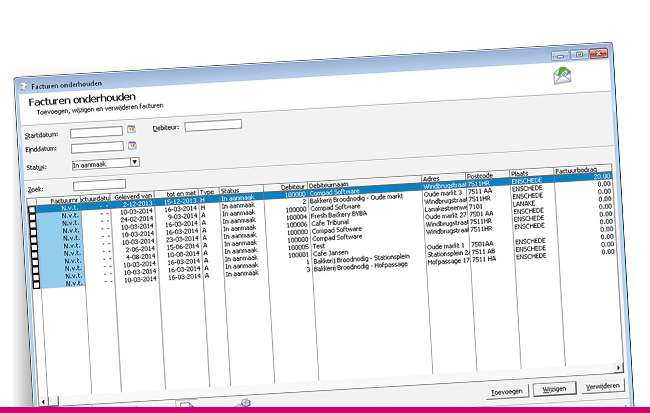Screen dimensions: 650x413
Task: Tick checkbox for the 24-02-2014 Compad Software row
Action: click(x=33, y=224)
